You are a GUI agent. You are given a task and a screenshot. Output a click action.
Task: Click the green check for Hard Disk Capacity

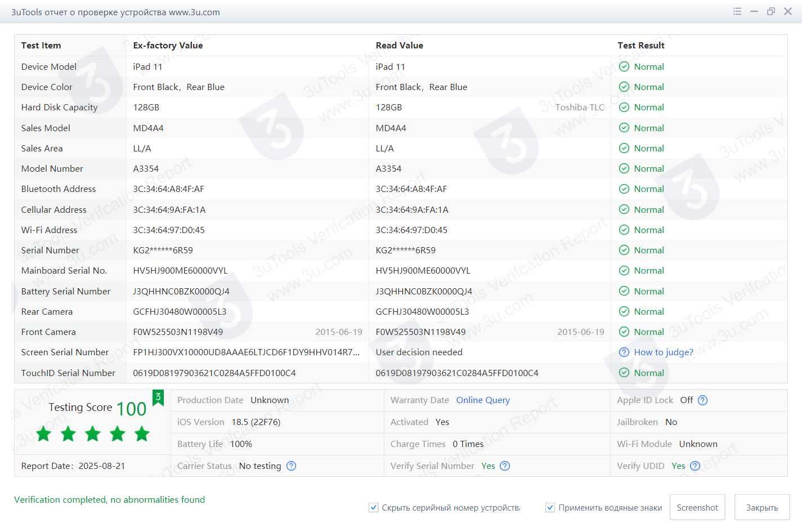point(624,107)
